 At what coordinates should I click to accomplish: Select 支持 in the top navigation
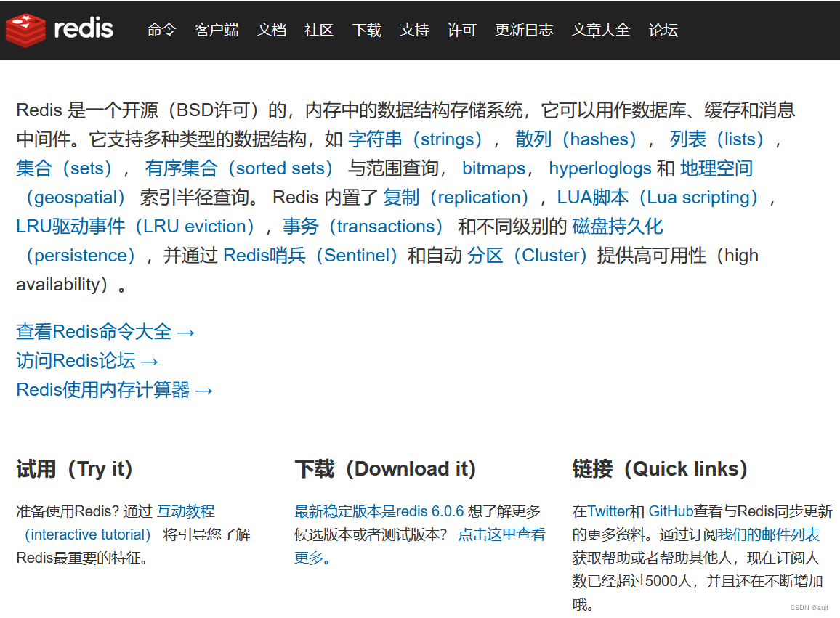414,30
